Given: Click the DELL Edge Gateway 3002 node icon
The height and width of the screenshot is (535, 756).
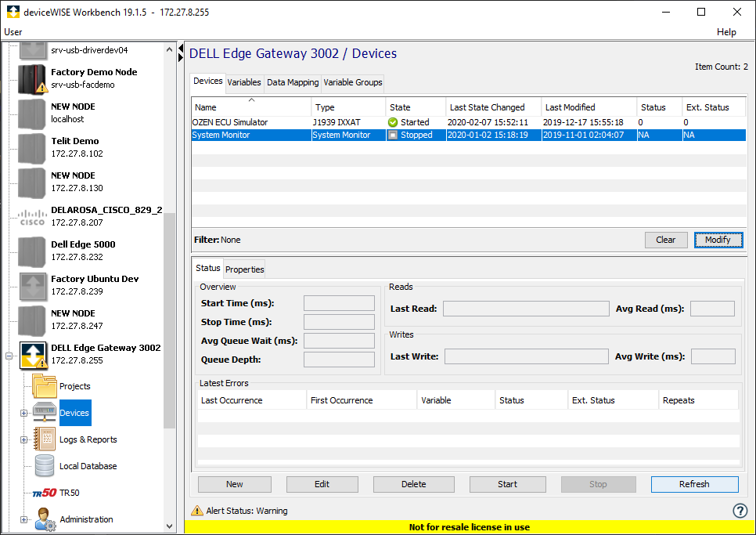Looking at the screenshot, I should click(33, 355).
